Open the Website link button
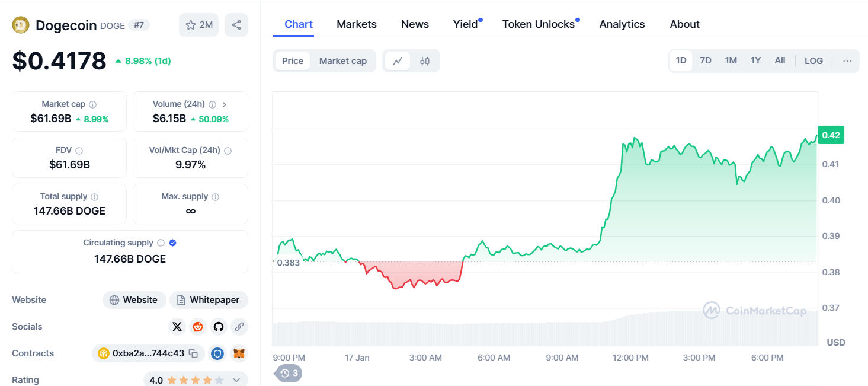 [x=134, y=300]
